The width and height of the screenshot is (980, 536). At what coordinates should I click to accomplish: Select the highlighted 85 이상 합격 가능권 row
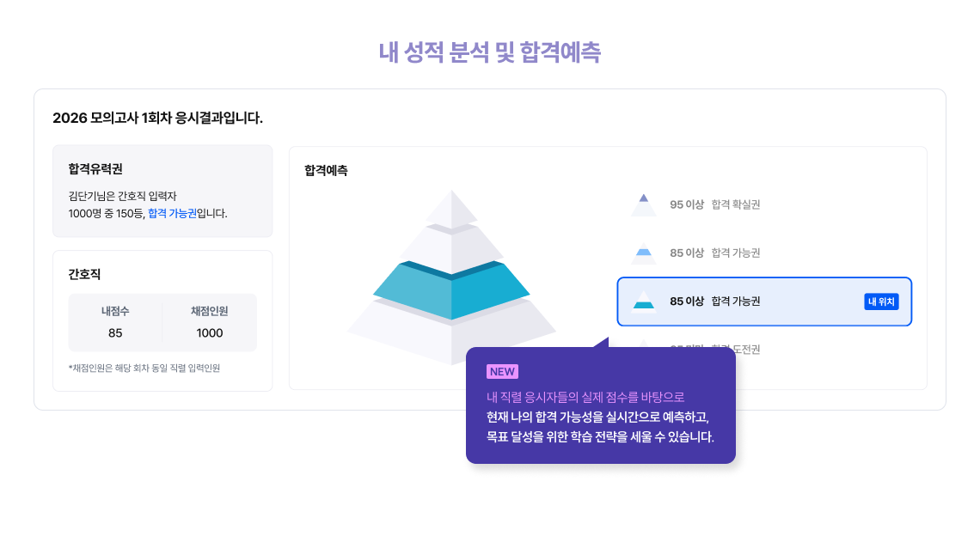tap(764, 301)
